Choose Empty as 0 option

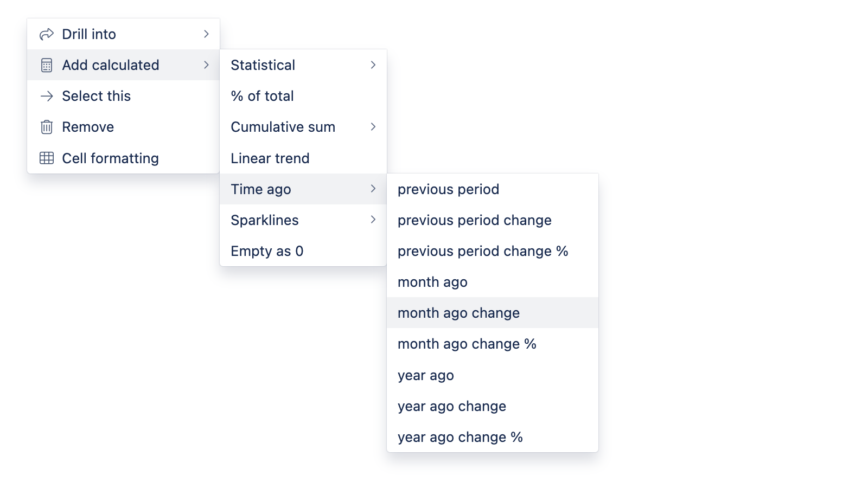click(266, 251)
